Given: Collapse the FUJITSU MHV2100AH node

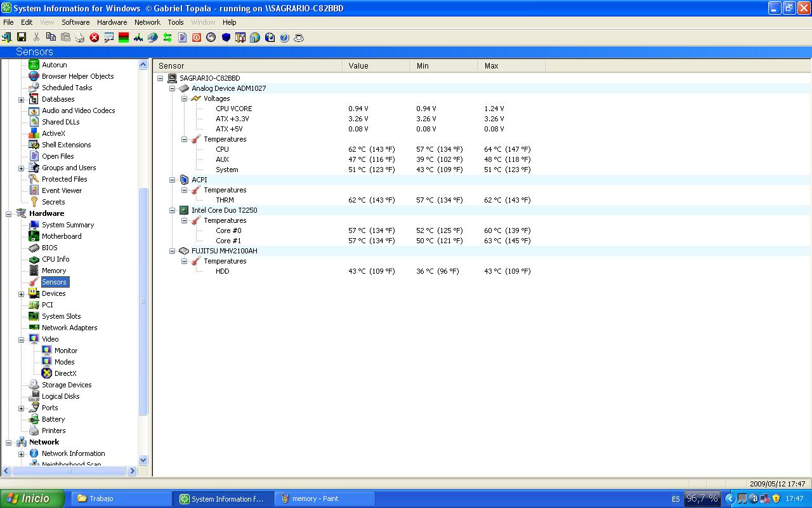Looking at the screenshot, I should pos(172,251).
